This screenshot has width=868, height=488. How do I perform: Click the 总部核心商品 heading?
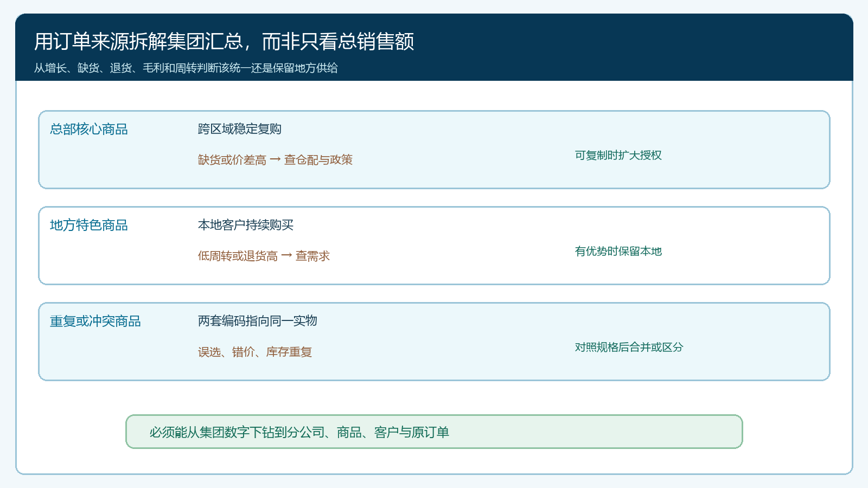[x=89, y=129]
